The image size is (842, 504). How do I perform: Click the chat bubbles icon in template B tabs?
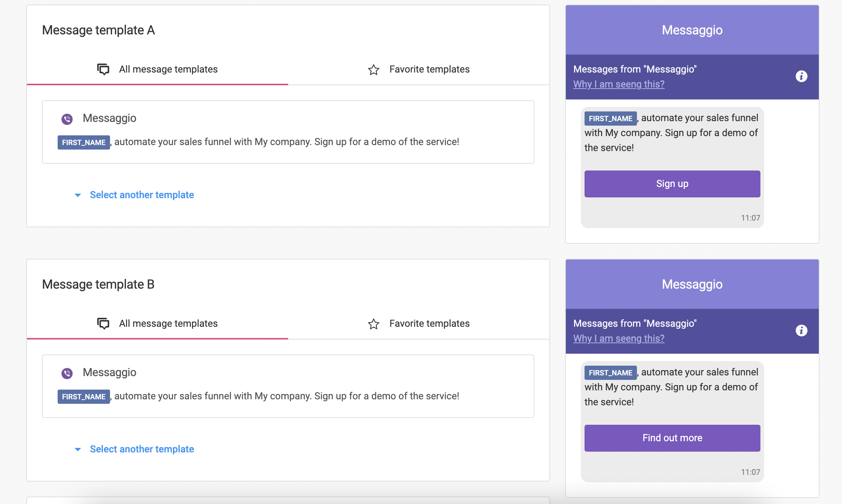tap(103, 323)
